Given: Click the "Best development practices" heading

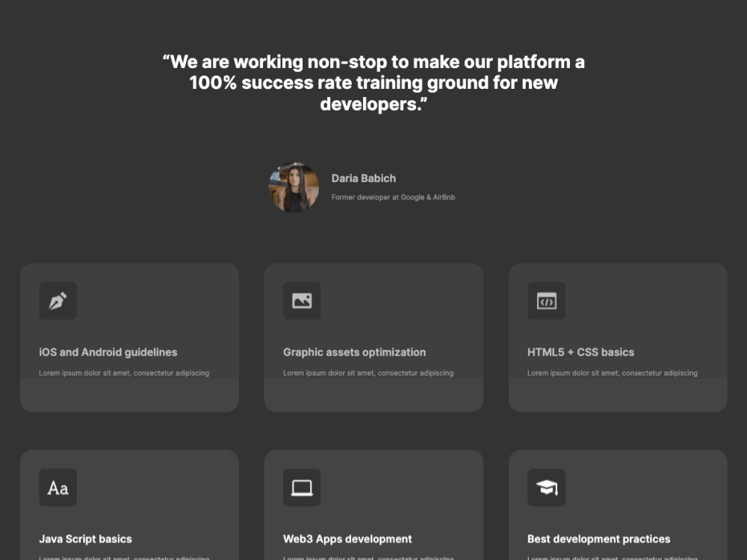Looking at the screenshot, I should click(x=599, y=539).
